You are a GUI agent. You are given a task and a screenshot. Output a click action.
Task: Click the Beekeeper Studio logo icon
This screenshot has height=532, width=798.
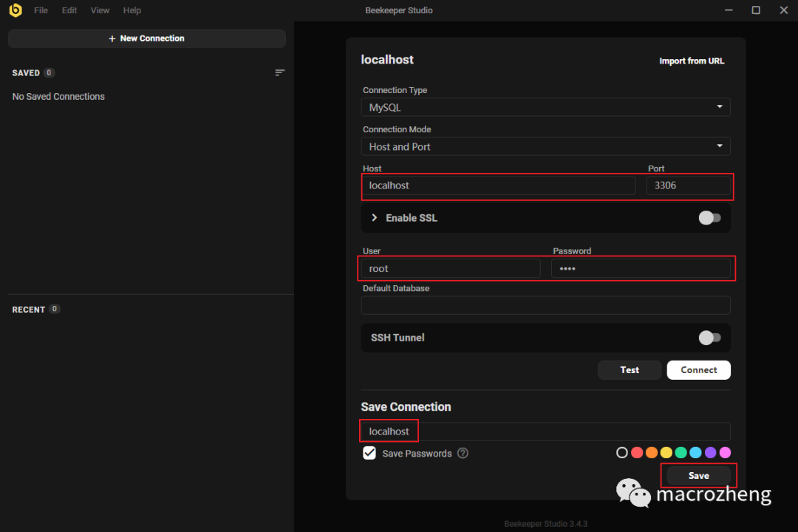pyautogui.click(x=16, y=10)
